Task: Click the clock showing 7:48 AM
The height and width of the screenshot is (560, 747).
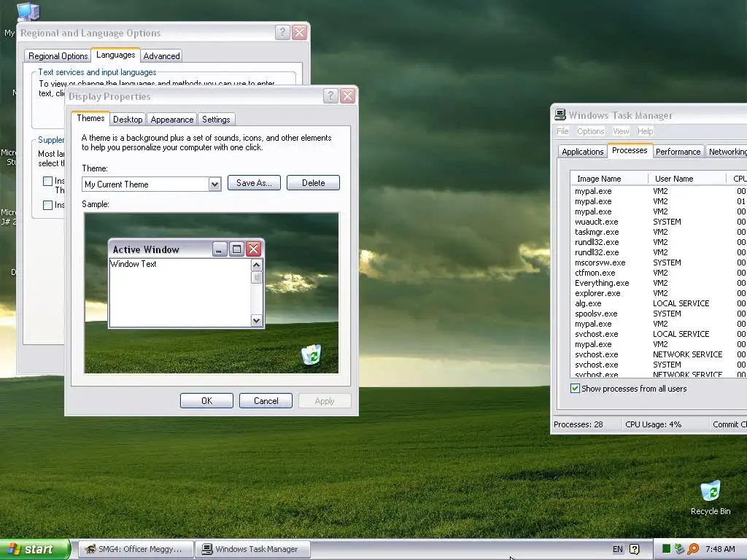Action: click(720, 549)
